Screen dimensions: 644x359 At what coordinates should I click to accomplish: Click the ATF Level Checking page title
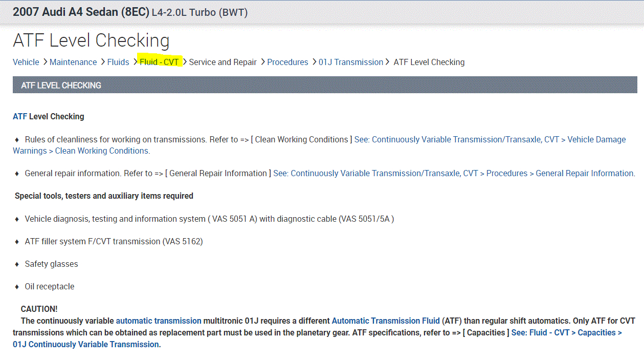tap(91, 40)
